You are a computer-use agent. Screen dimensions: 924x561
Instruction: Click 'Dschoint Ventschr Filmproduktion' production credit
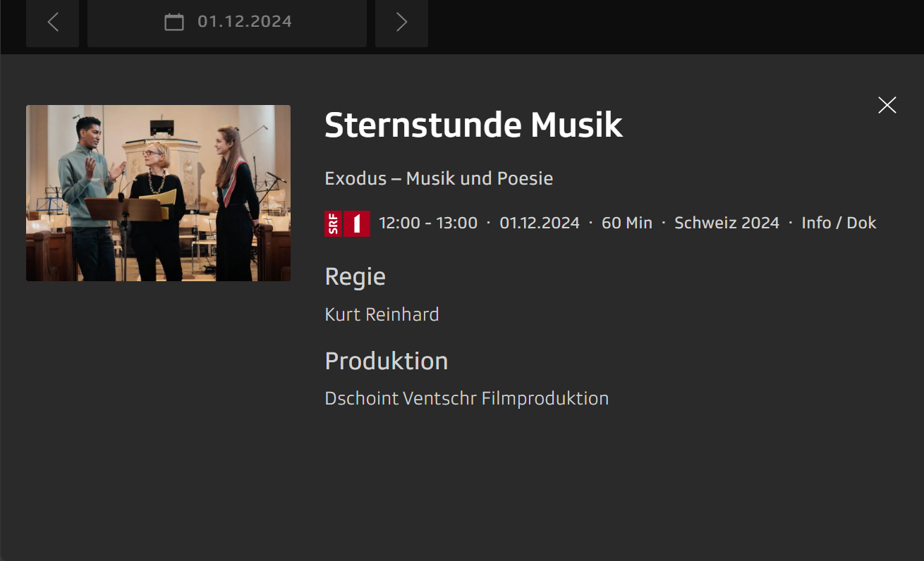(466, 398)
